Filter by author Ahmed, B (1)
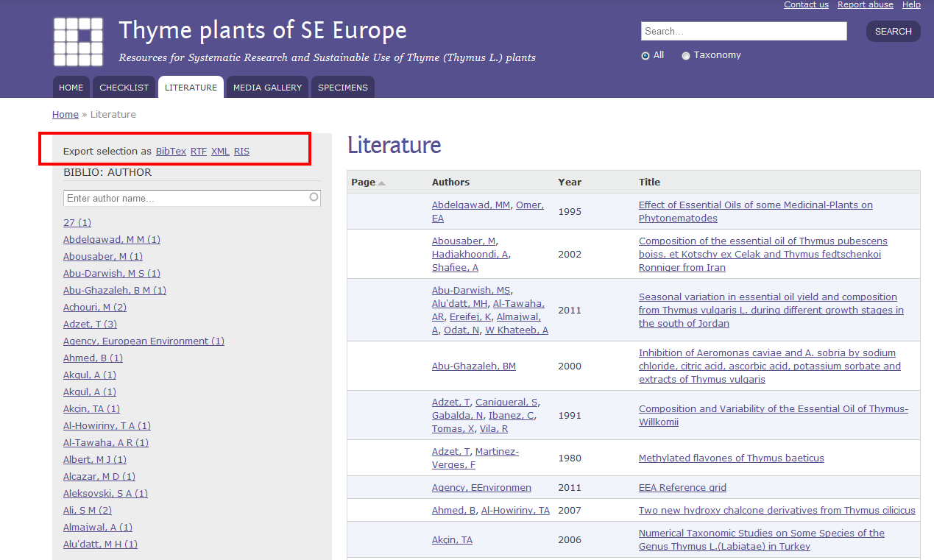Screen dimensions: 934x560 [93, 358]
